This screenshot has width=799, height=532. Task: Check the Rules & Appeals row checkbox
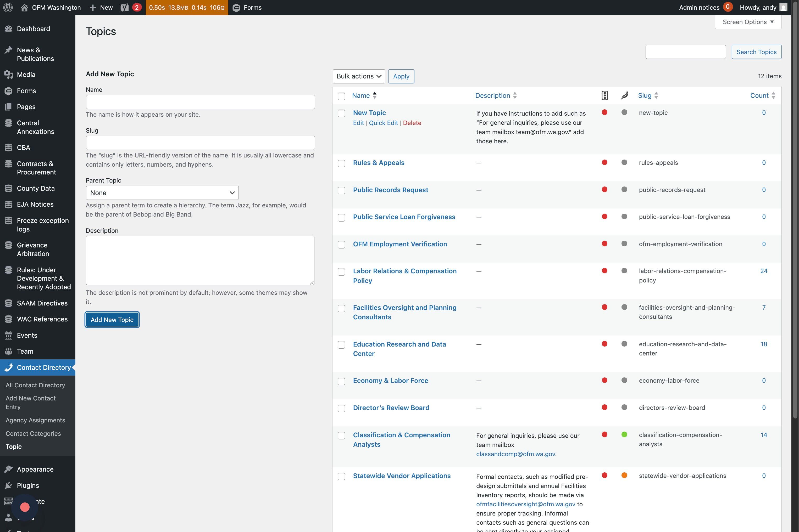click(341, 163)
